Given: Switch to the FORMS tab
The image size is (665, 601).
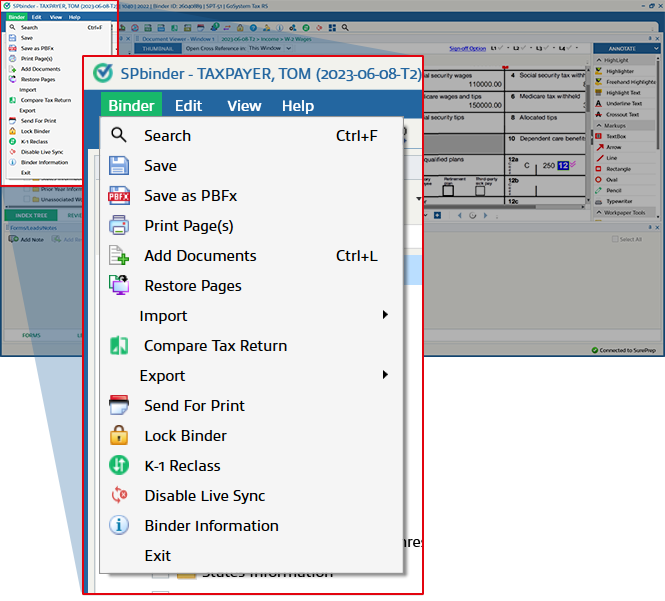Looking at the screenshot, I should pyautogui.click(x=31, y=335).
